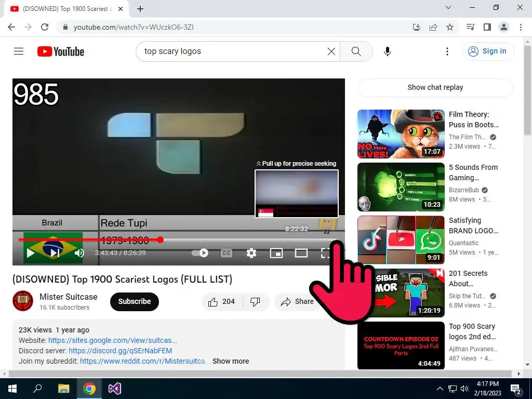This screenshot has height=399, width=532.
Task: Click the install/download page icon in address bar
Action: pos(416,27)
